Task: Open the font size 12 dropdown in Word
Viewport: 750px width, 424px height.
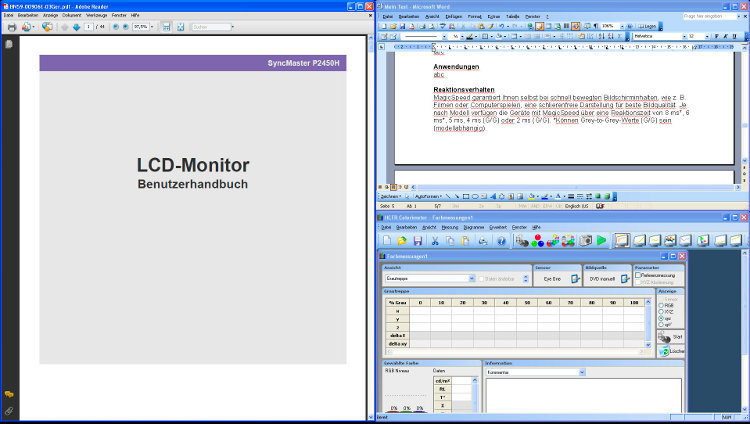Action: click(x=706, y=36)
